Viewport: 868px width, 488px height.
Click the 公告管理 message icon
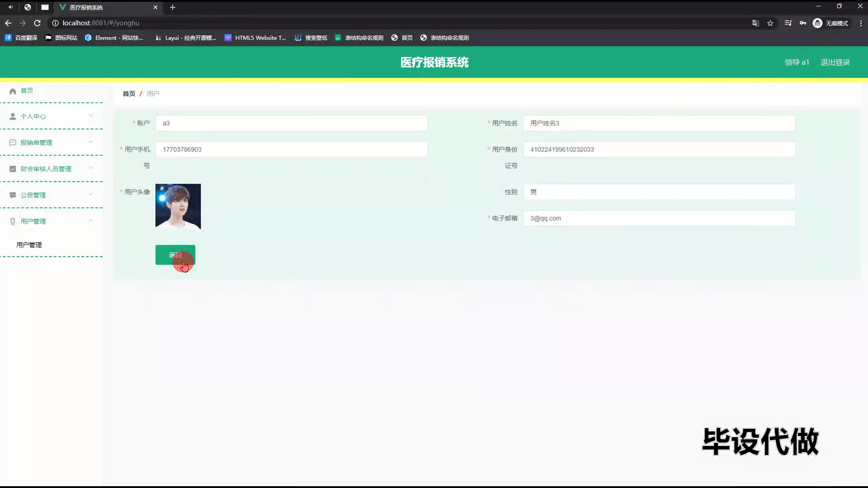click(x=13, y=195)
